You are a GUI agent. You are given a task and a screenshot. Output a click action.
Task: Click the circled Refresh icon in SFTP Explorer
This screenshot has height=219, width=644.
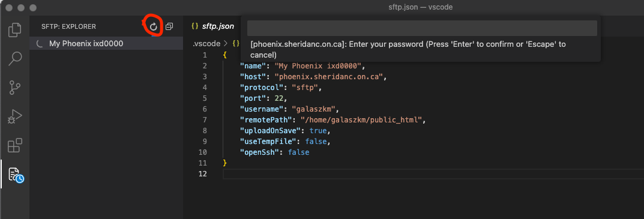pyautogui.click(x=153, y=27)
